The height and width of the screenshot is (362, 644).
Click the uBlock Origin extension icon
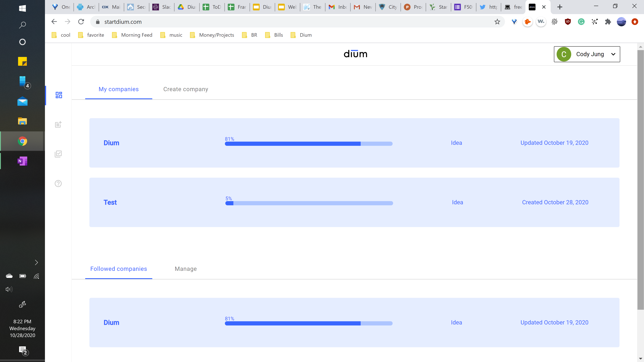(568, 22)
